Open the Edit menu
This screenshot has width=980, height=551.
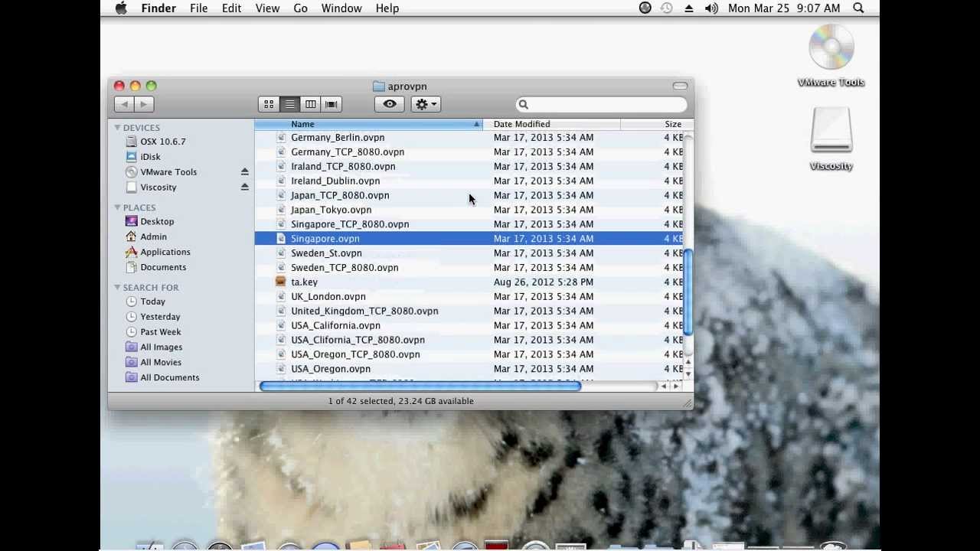tap(231, 8)
